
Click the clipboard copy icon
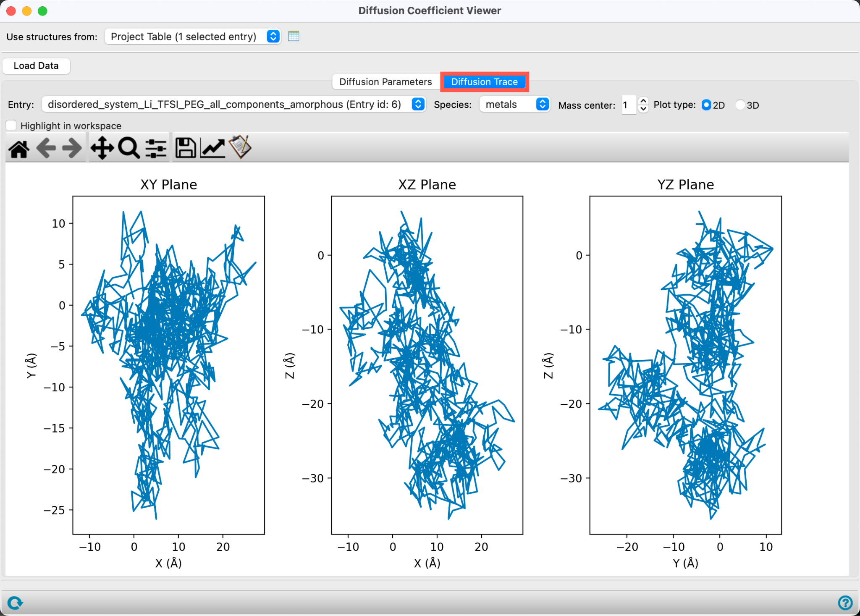coord(240,147)
